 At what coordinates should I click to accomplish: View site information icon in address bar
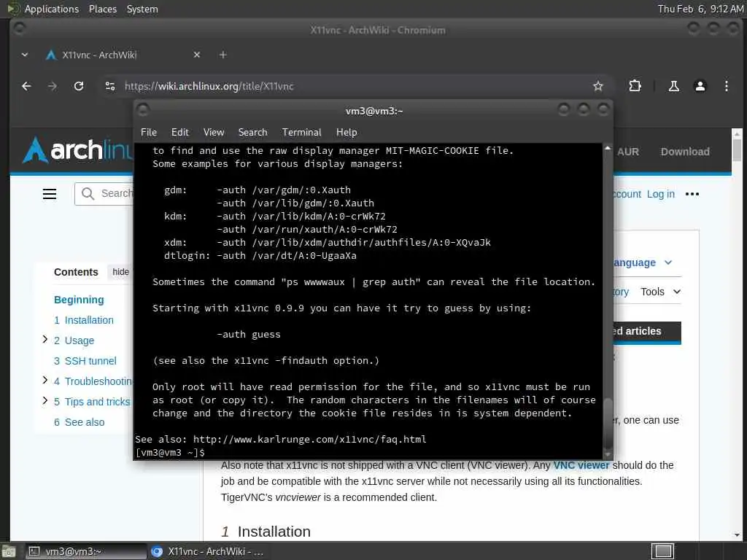[110, 86]
